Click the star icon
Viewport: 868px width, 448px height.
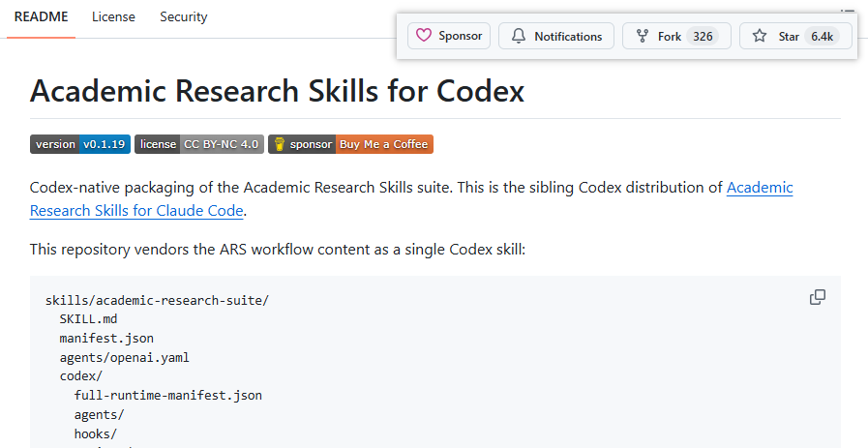pyautogui.click(x=760, y=36)
